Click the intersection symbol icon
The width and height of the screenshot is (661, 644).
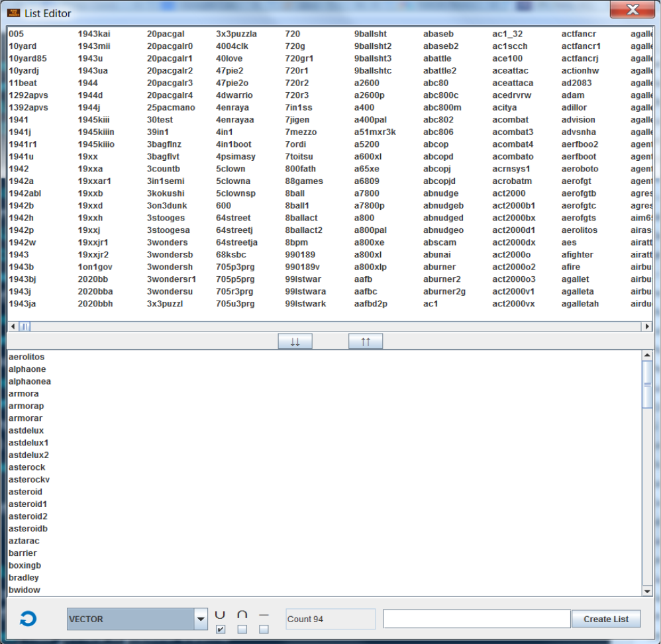tap(242, 614)
